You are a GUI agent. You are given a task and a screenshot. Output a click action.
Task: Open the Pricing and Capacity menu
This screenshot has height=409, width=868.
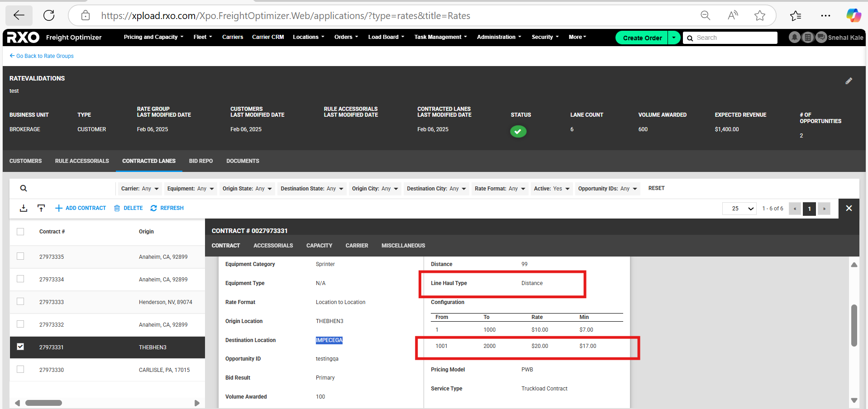pos(153,37)
